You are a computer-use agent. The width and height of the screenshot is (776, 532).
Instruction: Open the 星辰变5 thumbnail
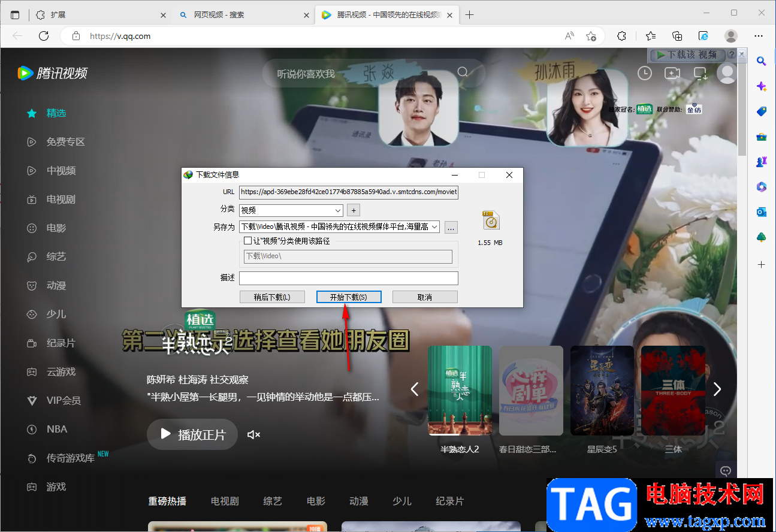click(602, 391)
